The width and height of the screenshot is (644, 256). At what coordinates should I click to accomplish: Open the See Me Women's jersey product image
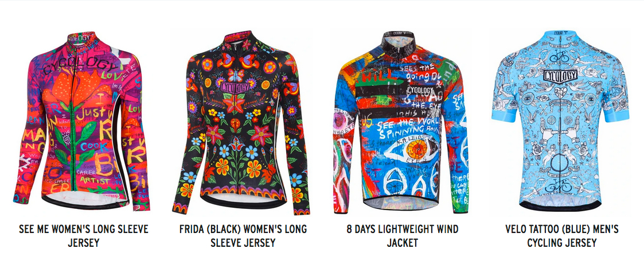pyautogui.click(x=82, y=119)
